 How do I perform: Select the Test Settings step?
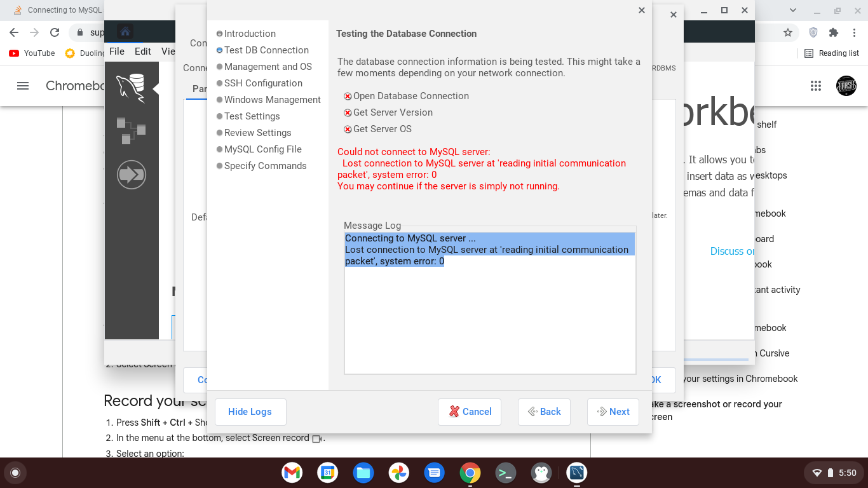coord(248,116)
